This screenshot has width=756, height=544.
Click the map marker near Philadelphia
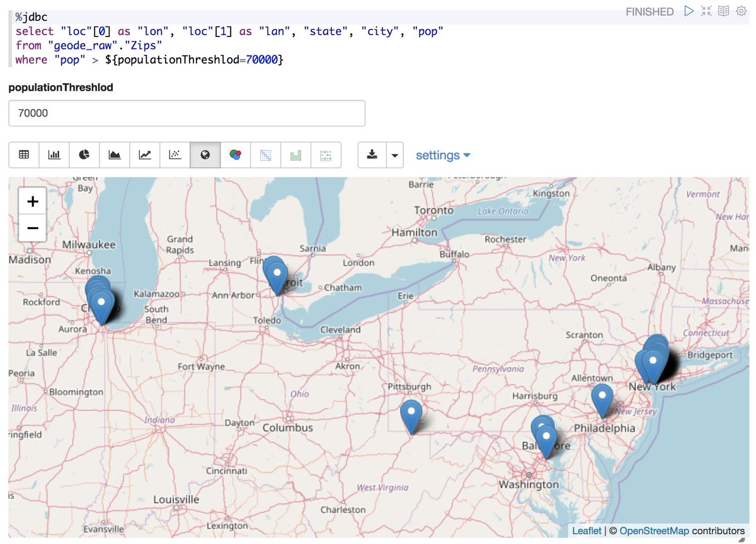point(602,401)
